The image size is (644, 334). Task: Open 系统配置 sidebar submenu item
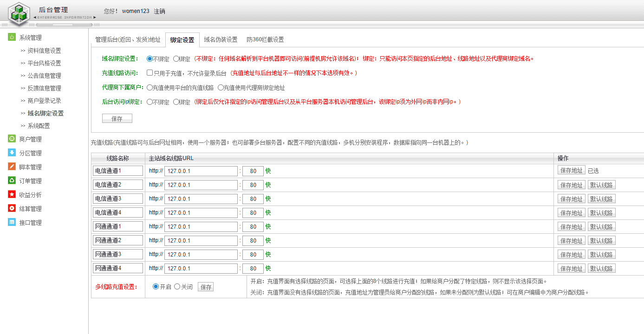39,126
